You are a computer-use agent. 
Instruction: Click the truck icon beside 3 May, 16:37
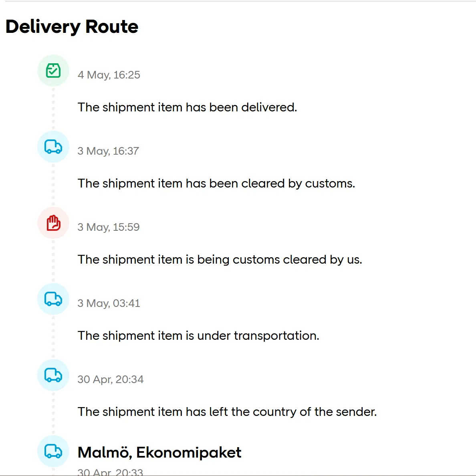pos(53,147)
